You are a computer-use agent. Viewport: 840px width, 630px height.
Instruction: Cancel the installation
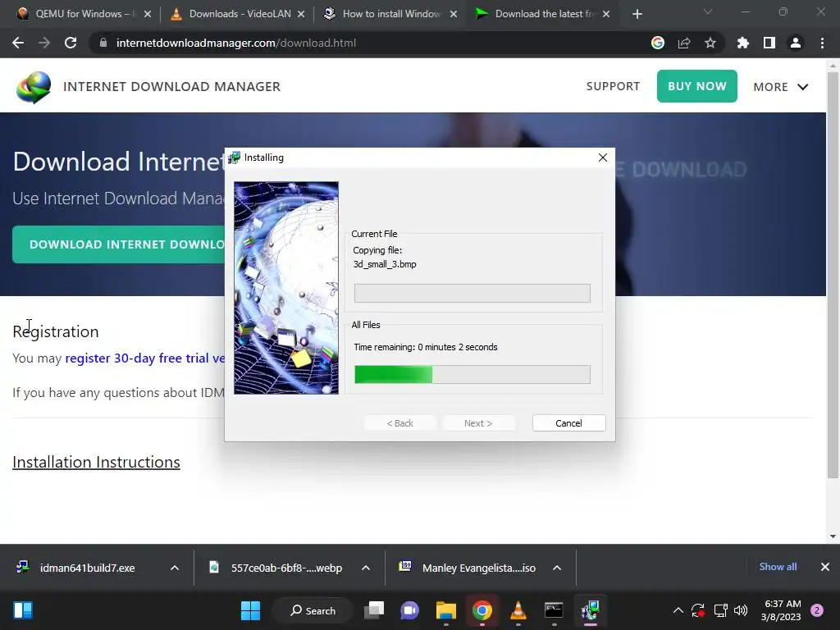coord(569,423)
